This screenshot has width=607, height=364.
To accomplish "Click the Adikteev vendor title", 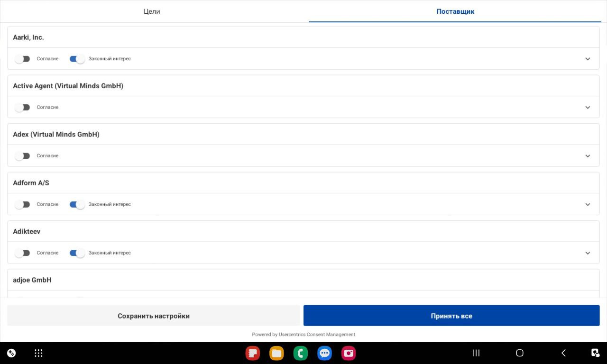I will click(x=27, y=232).
